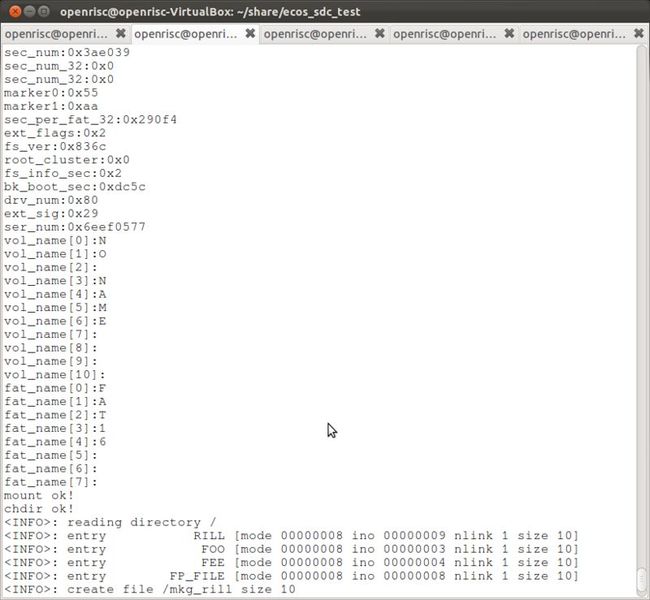Close the fourth terminal tab
The width and height of the screenshot is (650, 600).
point(509,34)
